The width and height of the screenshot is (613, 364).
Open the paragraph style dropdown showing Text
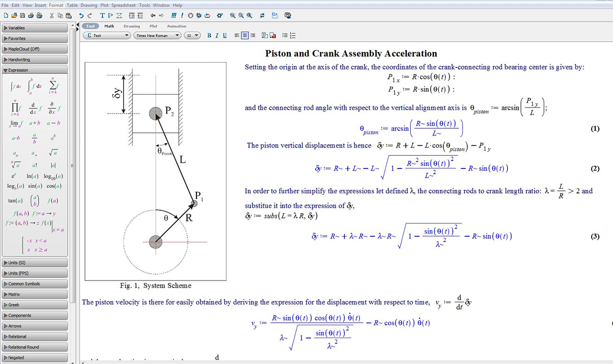pyautogui.click(x=107, y=36)
